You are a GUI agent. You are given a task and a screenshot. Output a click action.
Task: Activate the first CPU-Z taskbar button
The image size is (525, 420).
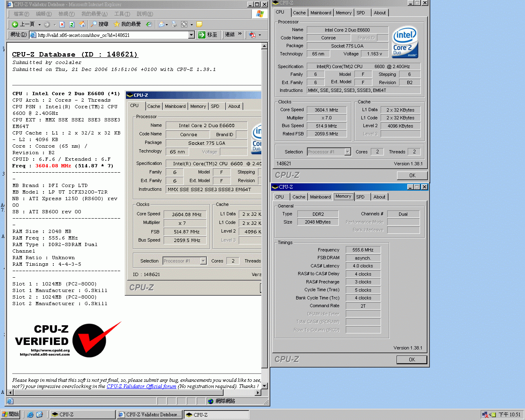(x=82, y=415)
